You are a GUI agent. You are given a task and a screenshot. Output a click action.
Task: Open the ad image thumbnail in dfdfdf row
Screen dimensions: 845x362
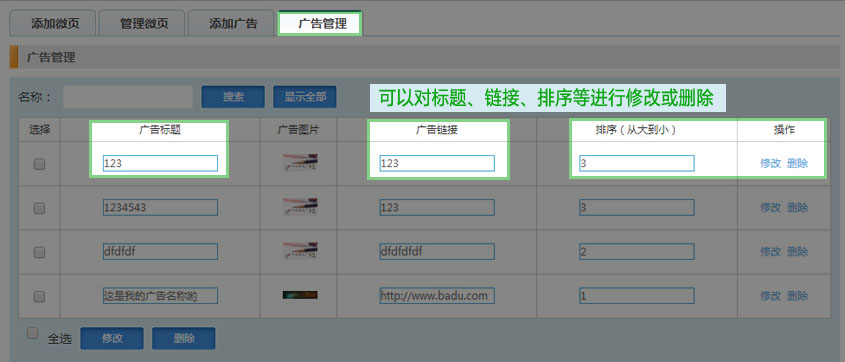click(x=300, y=251)
